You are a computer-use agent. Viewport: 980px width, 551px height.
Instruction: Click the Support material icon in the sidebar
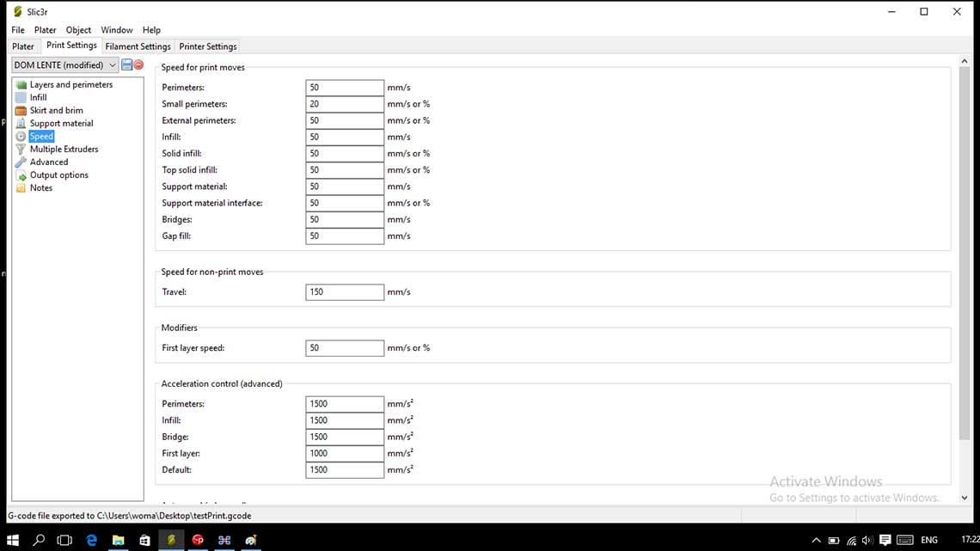tap(21, 124)
